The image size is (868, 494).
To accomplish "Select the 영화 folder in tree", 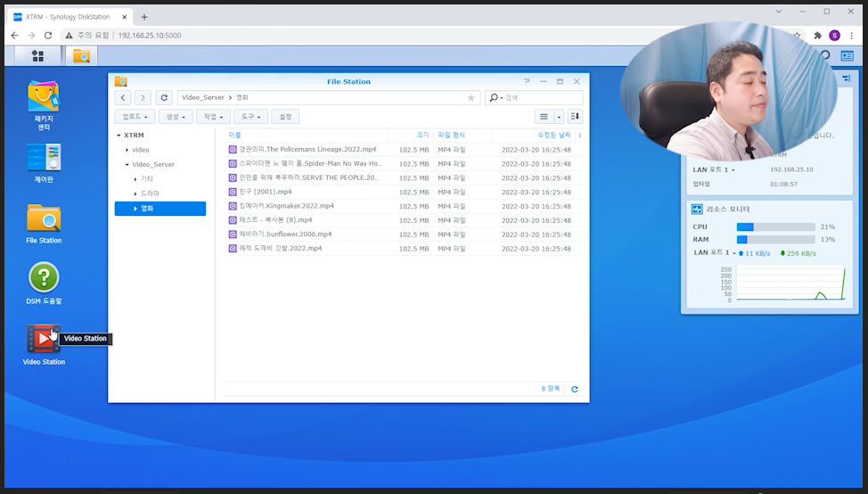I will click(160, 209).
